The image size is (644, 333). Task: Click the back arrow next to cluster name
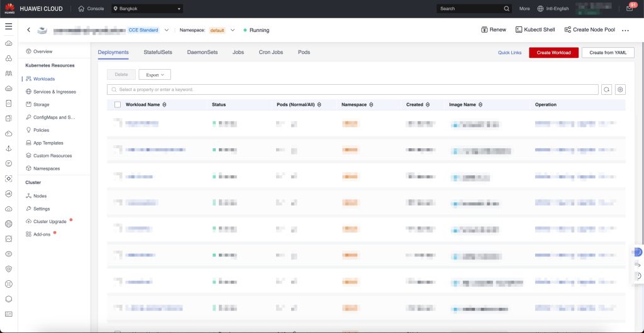click(28, 30)
